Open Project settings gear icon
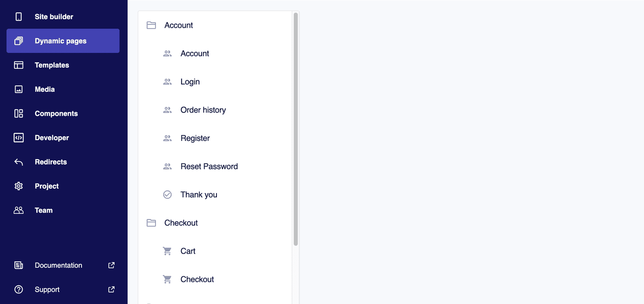644x304 pixels. 18,186
